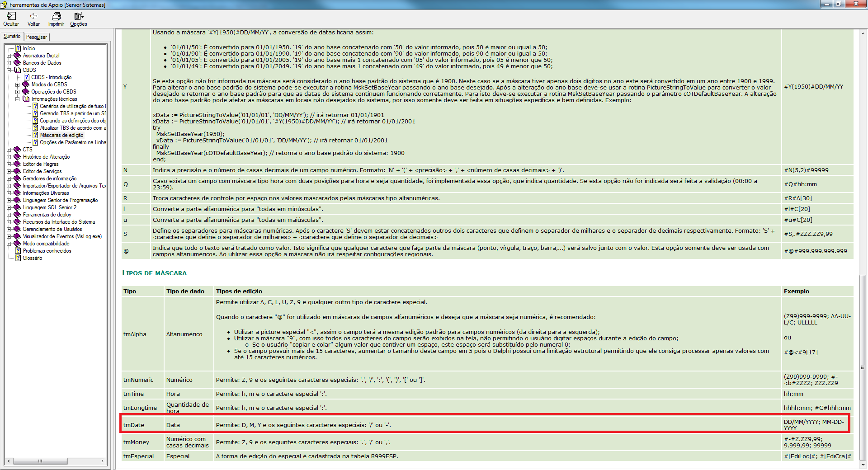This screenshot has height=470, width=868.
Task: Click the Voltar back arrow icon
Action: 33,16
